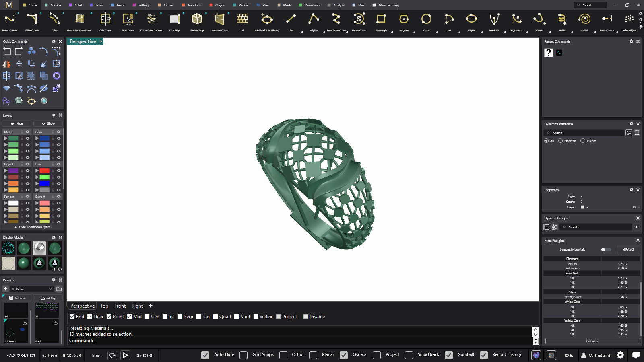Choose the Split Curve tool
Screen dimensions: 644x362
coord(105,22)
